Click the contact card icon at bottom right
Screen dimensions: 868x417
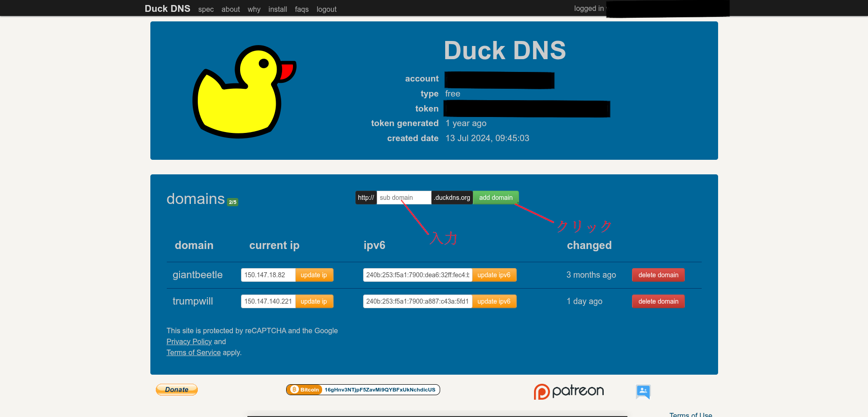click(x=643, y=392)
